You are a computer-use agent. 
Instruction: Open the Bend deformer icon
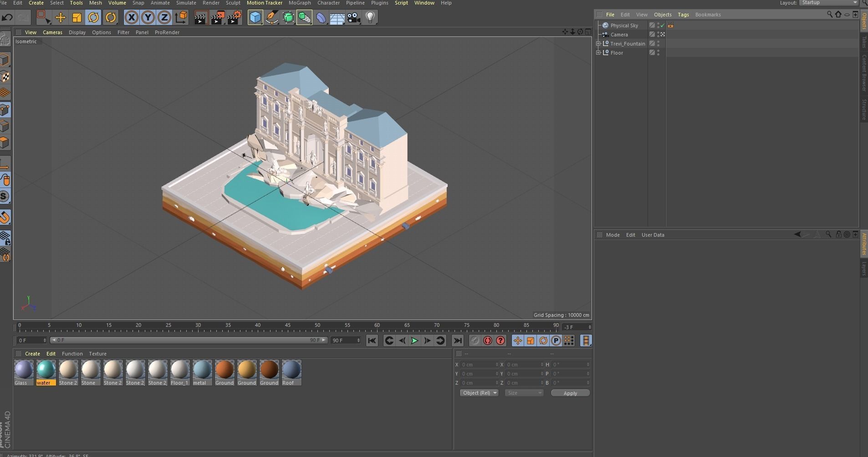[x=321, y=18]
